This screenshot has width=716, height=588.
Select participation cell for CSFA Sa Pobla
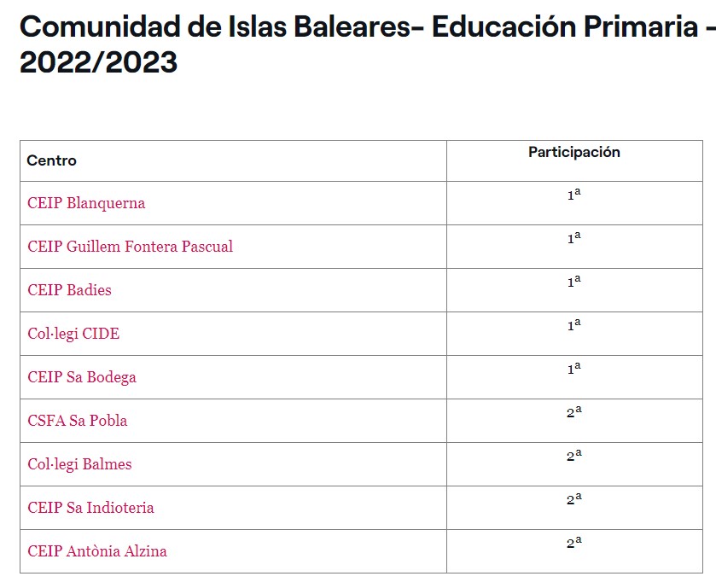coord(574,421)
